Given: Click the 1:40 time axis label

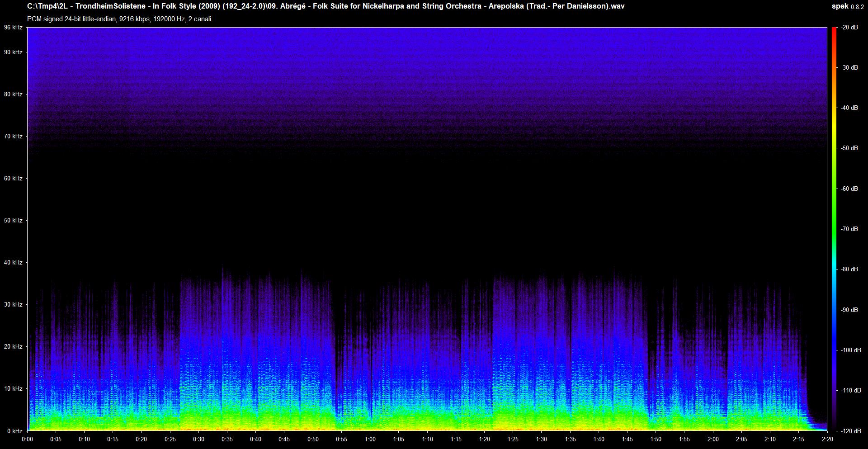Looking at the screenshot, I should (599, 440).
